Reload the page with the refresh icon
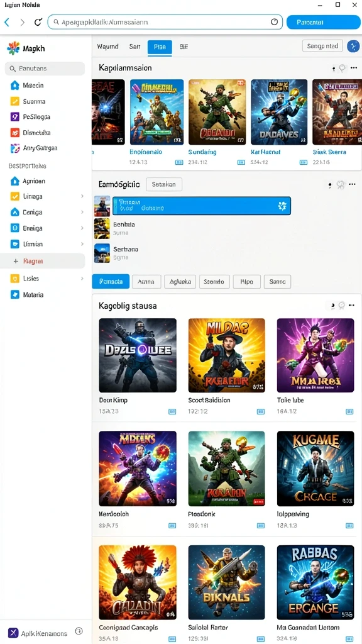Image resolution: width=362 pixels, height=644 pixels. [38, 22]
